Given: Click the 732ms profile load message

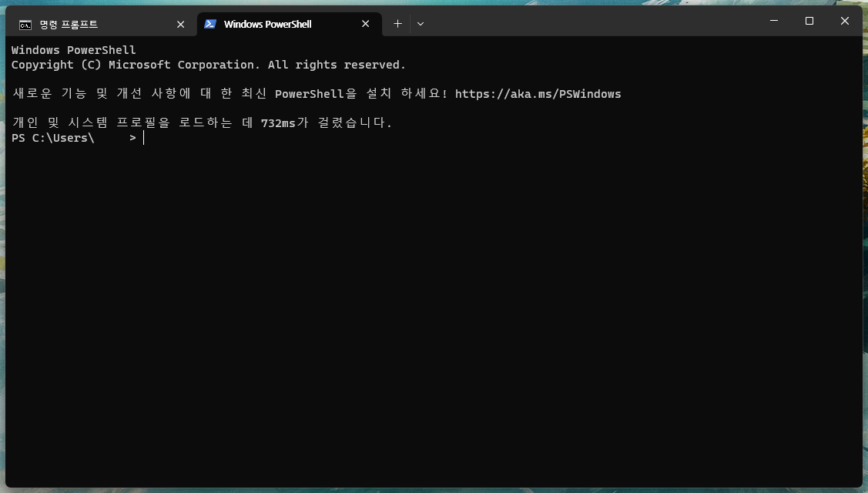Looking at the screenshot, I should pos(202,122).
